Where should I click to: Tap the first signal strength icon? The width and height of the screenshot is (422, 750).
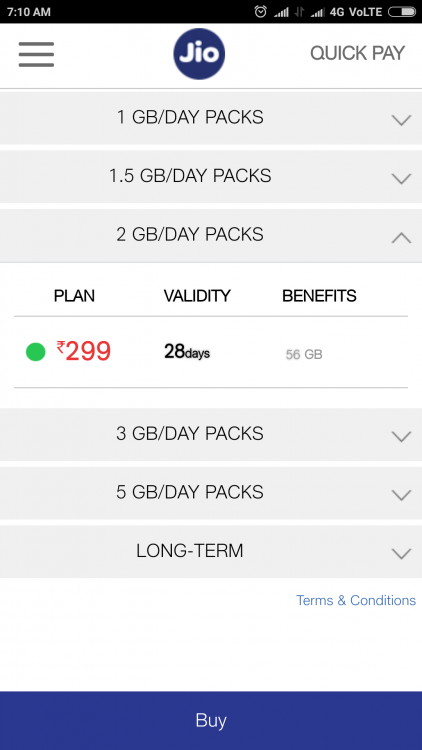[281, 12]
